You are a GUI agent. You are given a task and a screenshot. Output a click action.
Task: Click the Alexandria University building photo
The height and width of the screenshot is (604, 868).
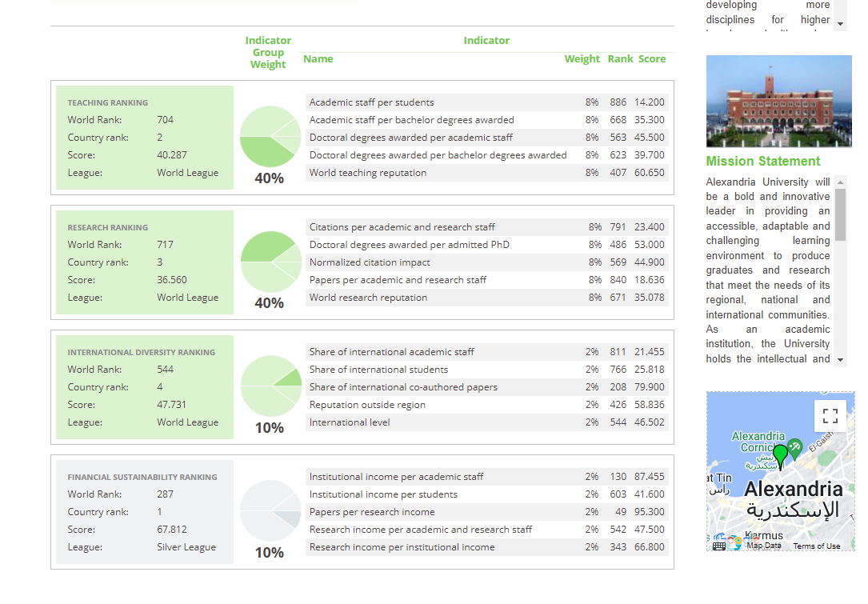click(778, 101)
